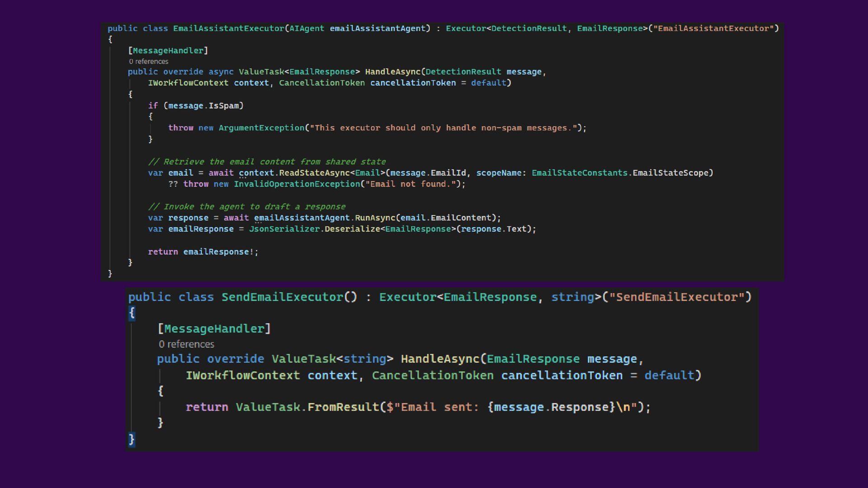Click the ArgumentException type name
Viewport: 868px width, 488px height.
262,128
